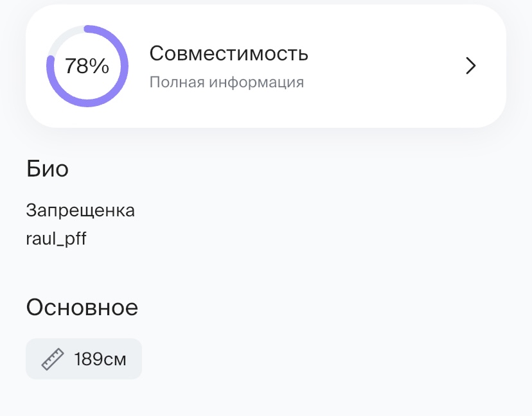Click the 78% percentage text

tap(87, 66)
